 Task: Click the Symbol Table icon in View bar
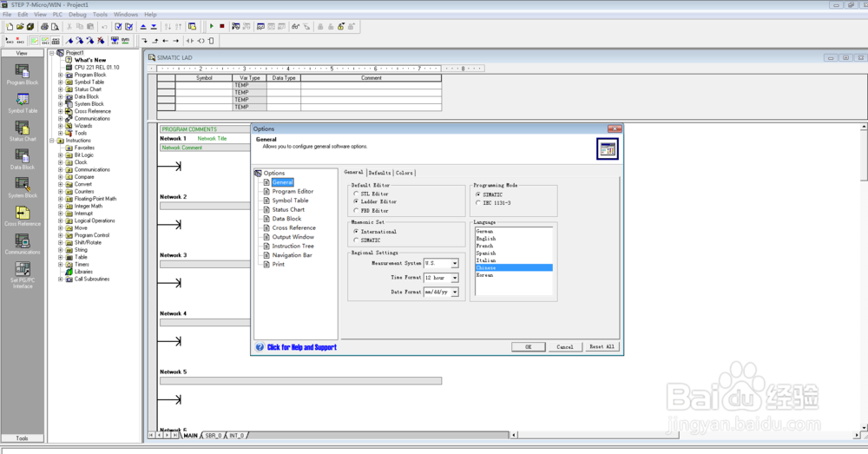[x=23, y=99]
